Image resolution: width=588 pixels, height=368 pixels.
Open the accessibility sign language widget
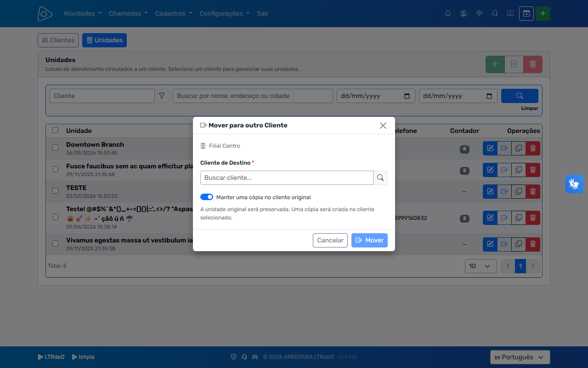click(574, 184)
